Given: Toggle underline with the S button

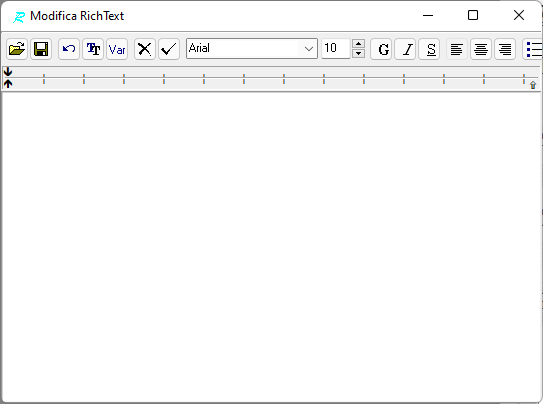Looking at the screenshot, I should pyautogui.click(x=429, y=49).
